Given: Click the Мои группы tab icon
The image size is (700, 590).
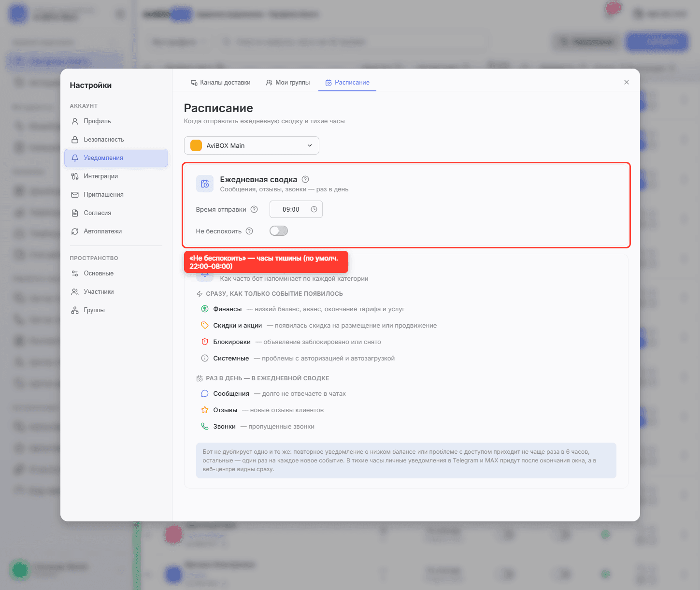Looking at the screenshot, I should pyautogui.click(x=269, y=83).
